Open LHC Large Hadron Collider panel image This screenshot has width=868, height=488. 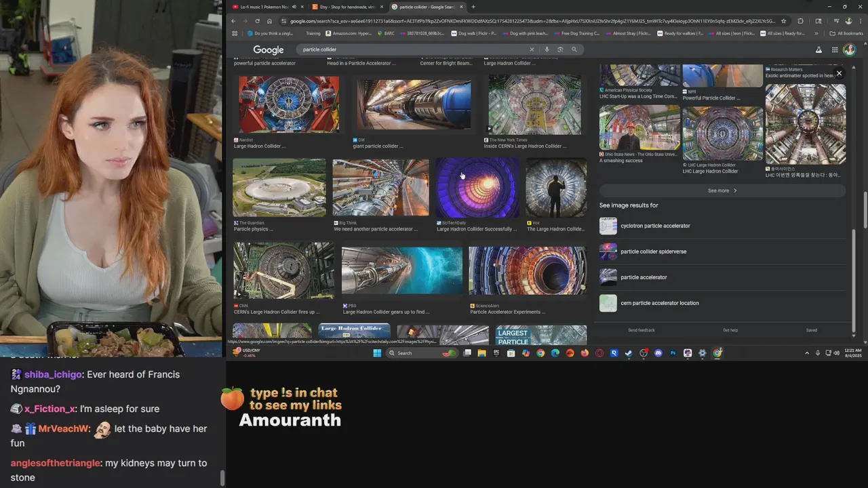click(722, 133)
